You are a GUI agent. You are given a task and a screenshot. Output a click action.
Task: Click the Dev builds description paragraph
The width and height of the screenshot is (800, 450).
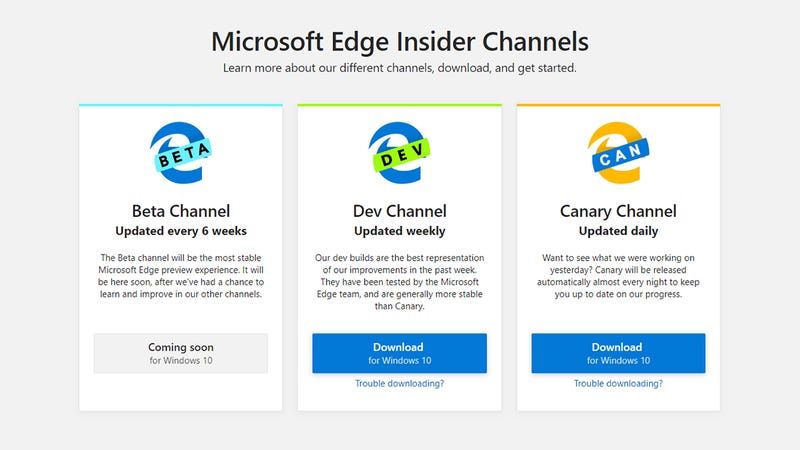[x=399, y=282]
